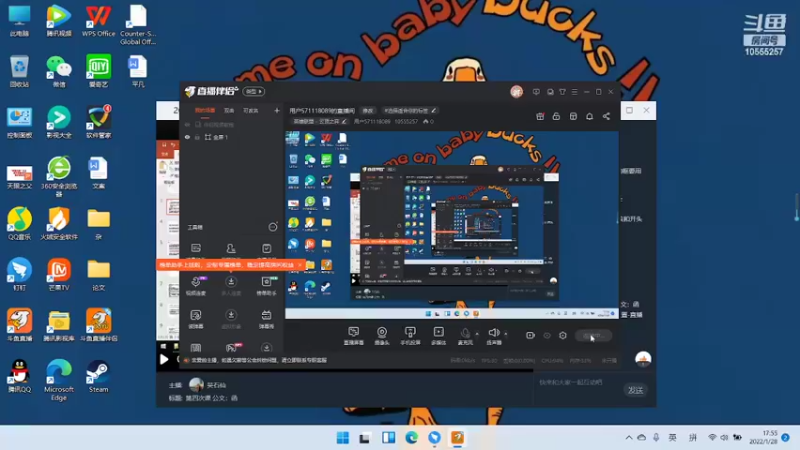800x450 pixels.
Task: Click the chat message input field
Action: [577, 383]
